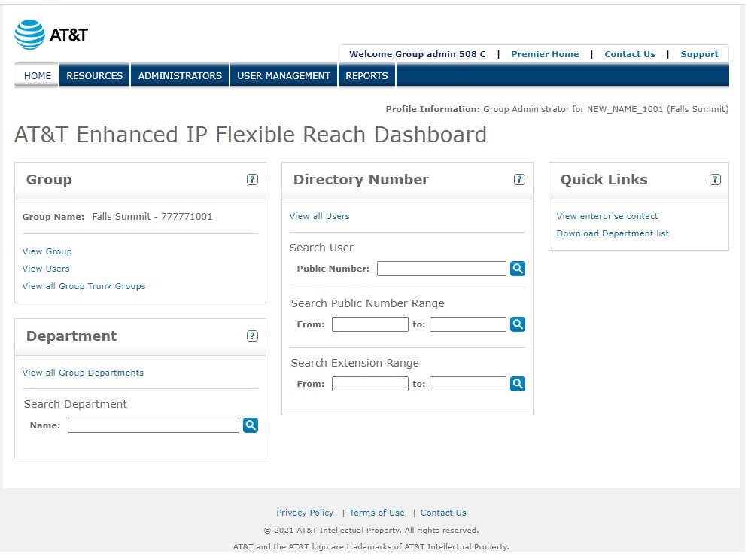The image size is (748, 560).
Task: Focus Public Number Range From field
Action: (369, 325)
